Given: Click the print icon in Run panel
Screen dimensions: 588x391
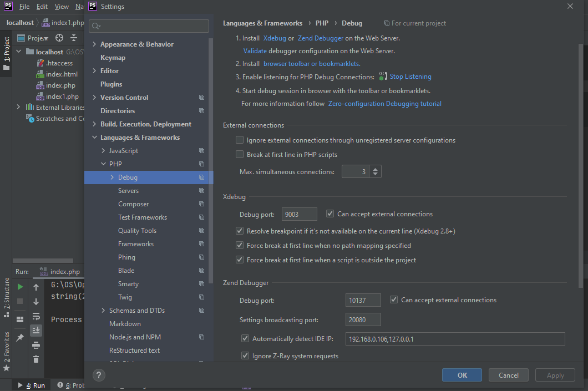Looking at the screenshot, I should coord(36,345).
